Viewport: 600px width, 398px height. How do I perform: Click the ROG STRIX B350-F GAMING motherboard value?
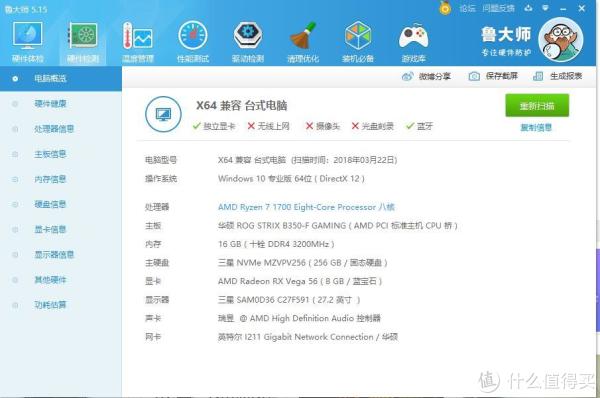338,226
